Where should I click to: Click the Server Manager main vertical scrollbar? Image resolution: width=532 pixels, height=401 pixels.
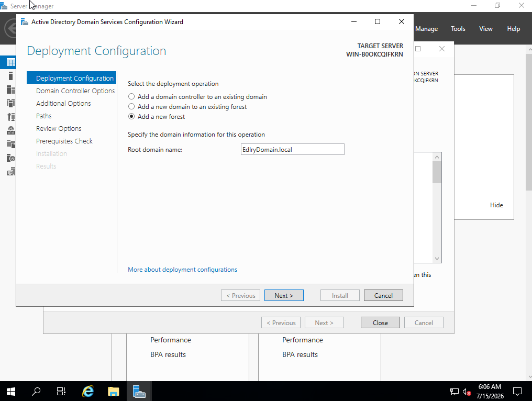(529, 121)
